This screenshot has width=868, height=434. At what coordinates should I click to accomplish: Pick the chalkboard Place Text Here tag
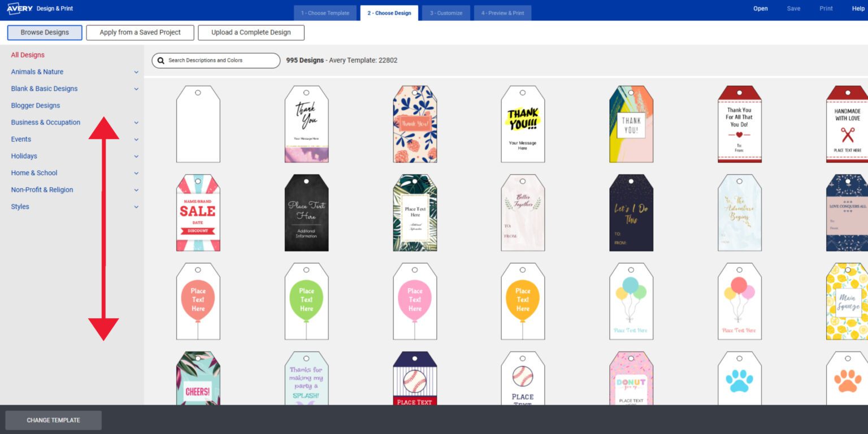click(x=306, y=213)
